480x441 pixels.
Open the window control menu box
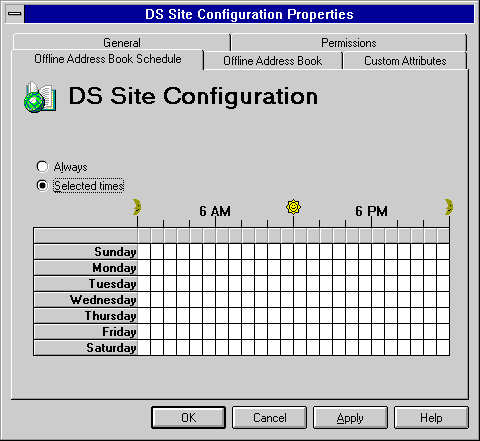tap(15, 14)
